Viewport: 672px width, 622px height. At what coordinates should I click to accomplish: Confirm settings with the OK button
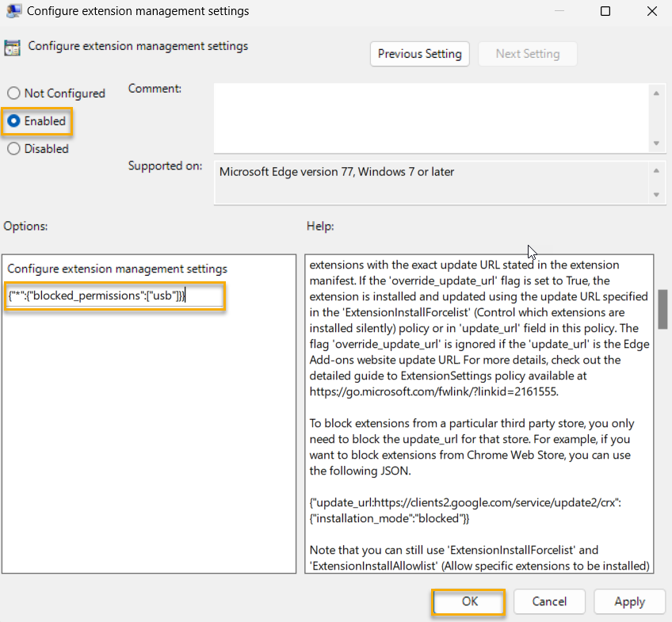pyautogui.click(x=468, y=601)
